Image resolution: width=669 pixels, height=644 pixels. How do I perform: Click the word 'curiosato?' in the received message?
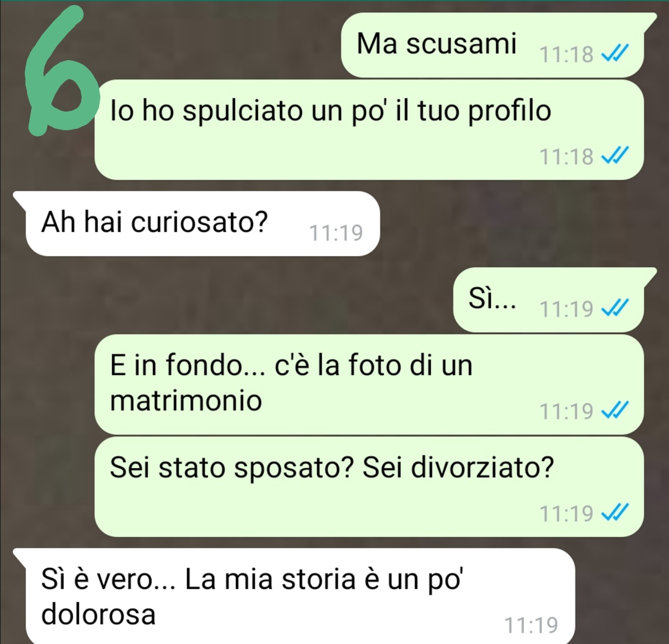(x=199, y=222)
